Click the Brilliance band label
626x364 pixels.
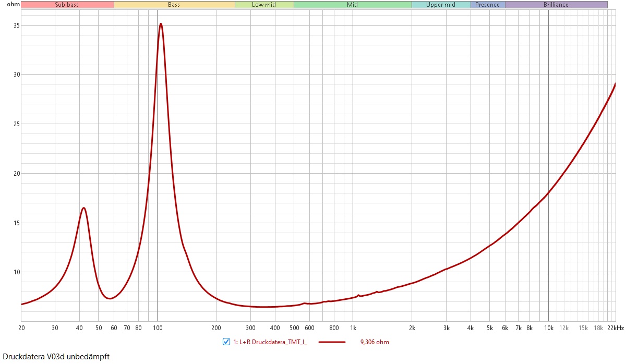tap(556, 5)
